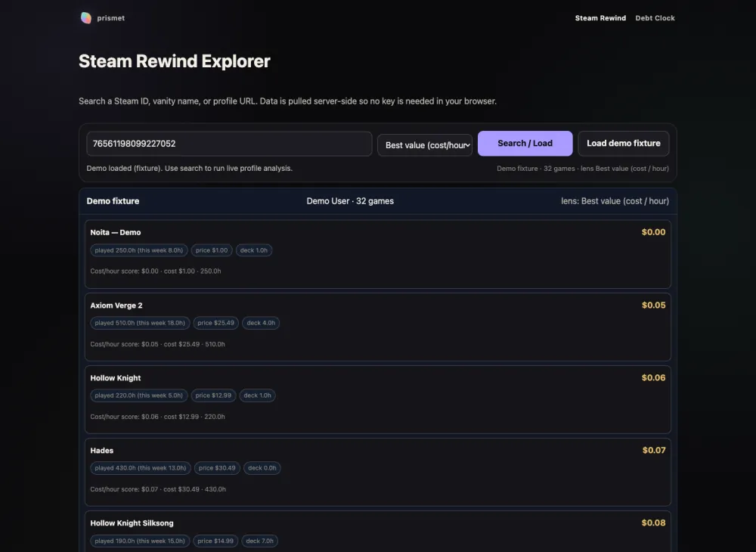
Task: Click the played 510.0h pill
Action: 140,323
